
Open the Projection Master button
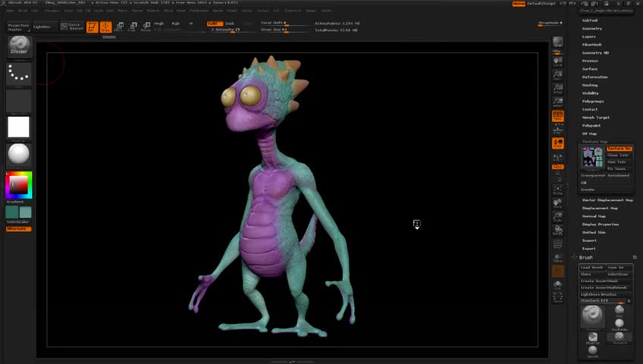click(x=19, y=27)
